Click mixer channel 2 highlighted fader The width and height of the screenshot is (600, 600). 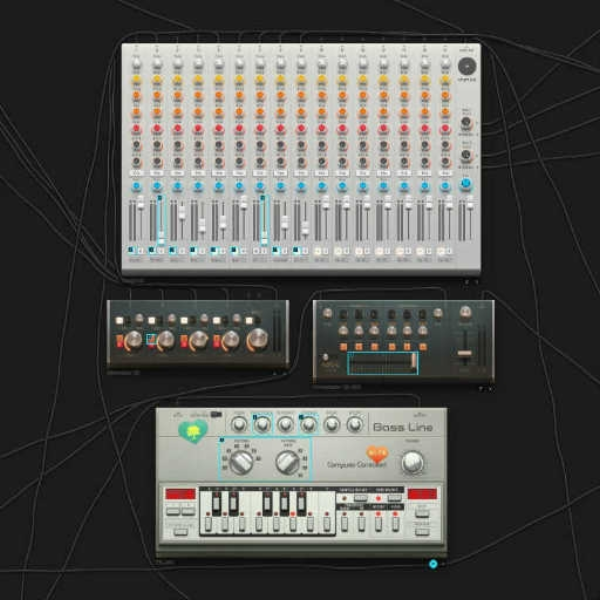tap(161, 221)
